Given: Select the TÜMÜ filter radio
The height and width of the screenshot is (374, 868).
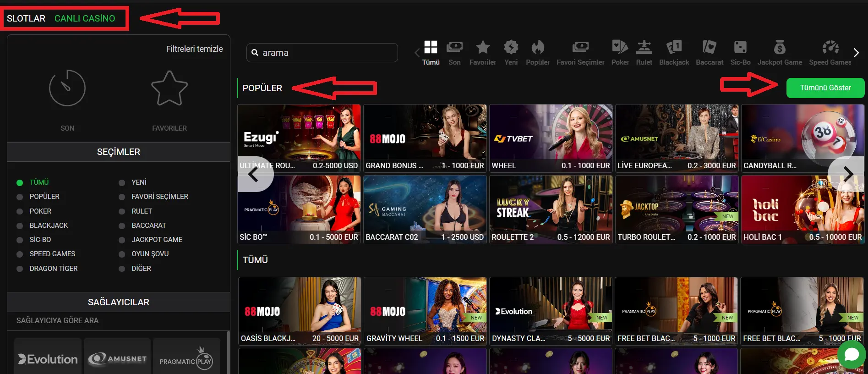Looking at the screenshot, I should pyautogui.click(x=20, y=183).
